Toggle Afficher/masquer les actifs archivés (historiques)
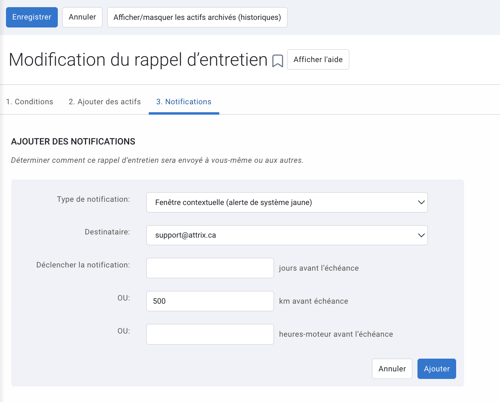Image resolution: width=500 pixels, height=402 pixels. pyautogui.click(x=197, y=17)
